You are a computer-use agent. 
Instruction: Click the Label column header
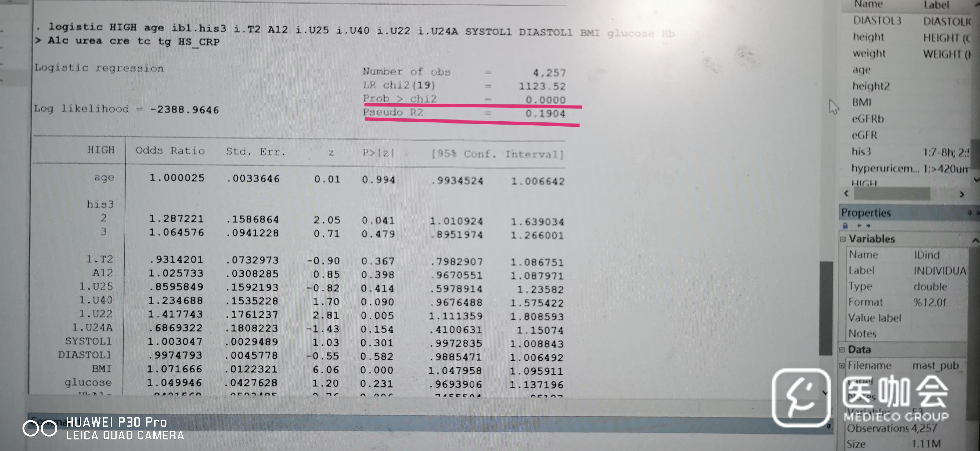(936, 5)
